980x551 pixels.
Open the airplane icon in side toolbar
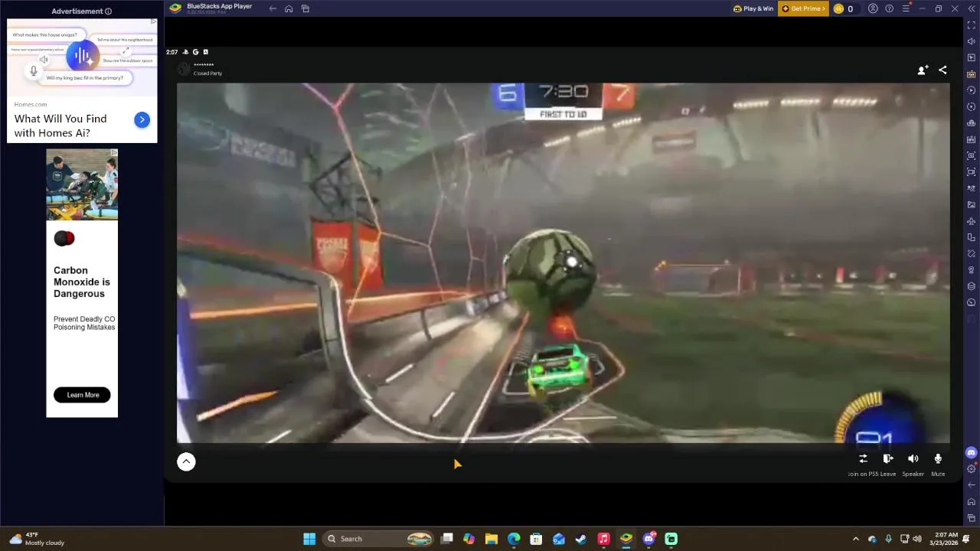tap(972, 221)
